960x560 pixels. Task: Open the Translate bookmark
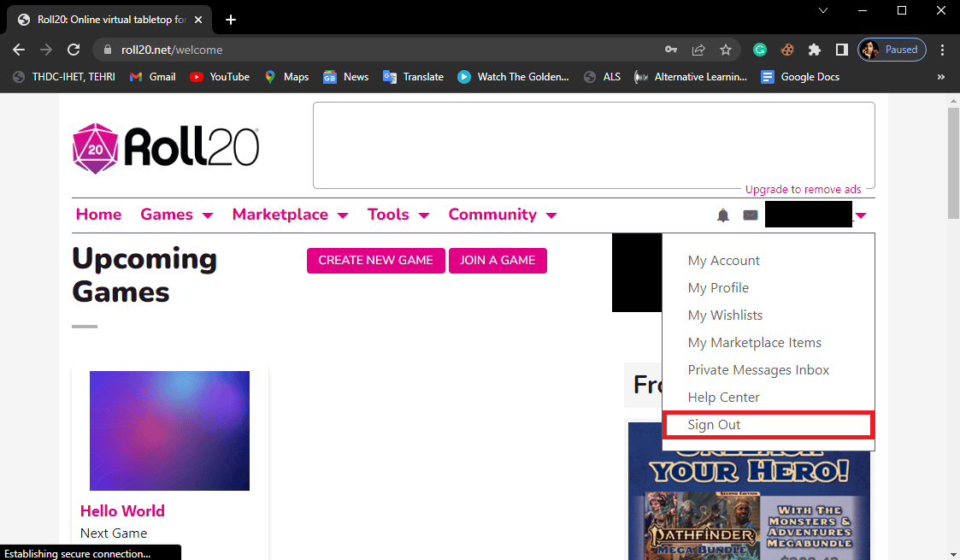coord(413,76)
